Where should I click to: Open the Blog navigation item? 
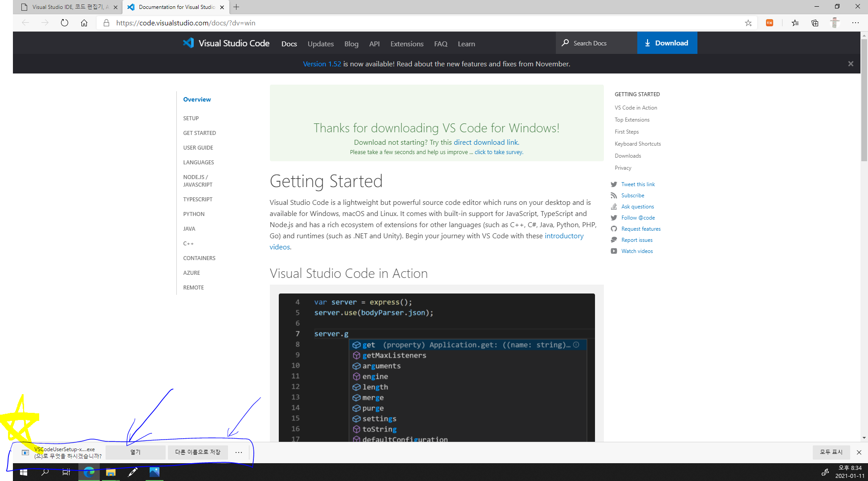[351, 44]
